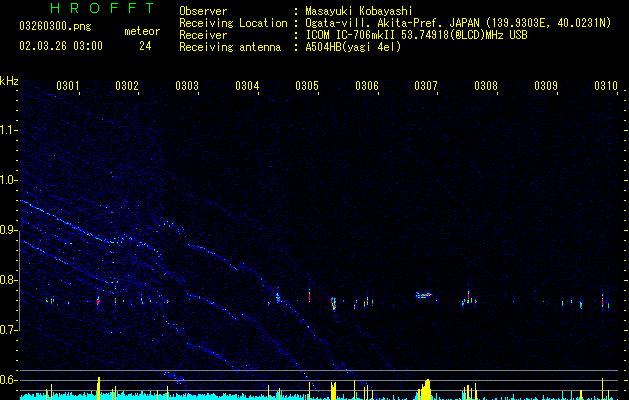Click the kHz axis unit label

coord(9,81)
